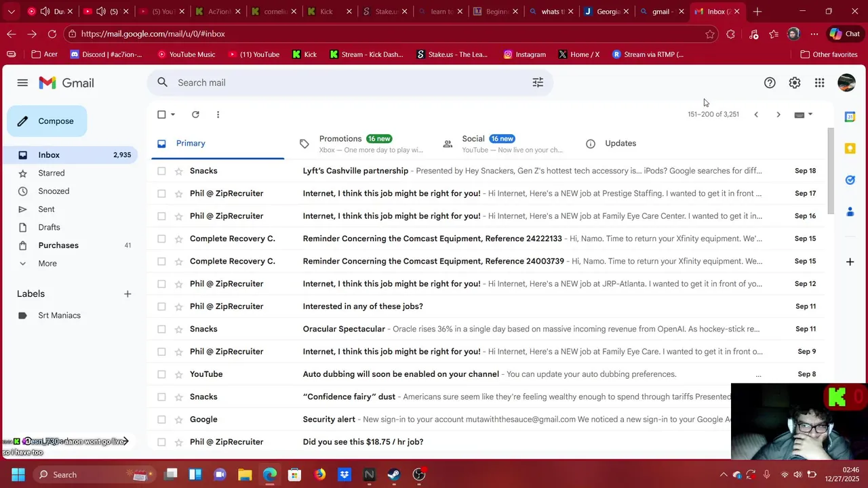Image resolution: width=868 pixels, height=488 pixels.
Task: Select checkbox for Confidence fairy dust email
Action: pyautogui.click(x=161, y=397)
